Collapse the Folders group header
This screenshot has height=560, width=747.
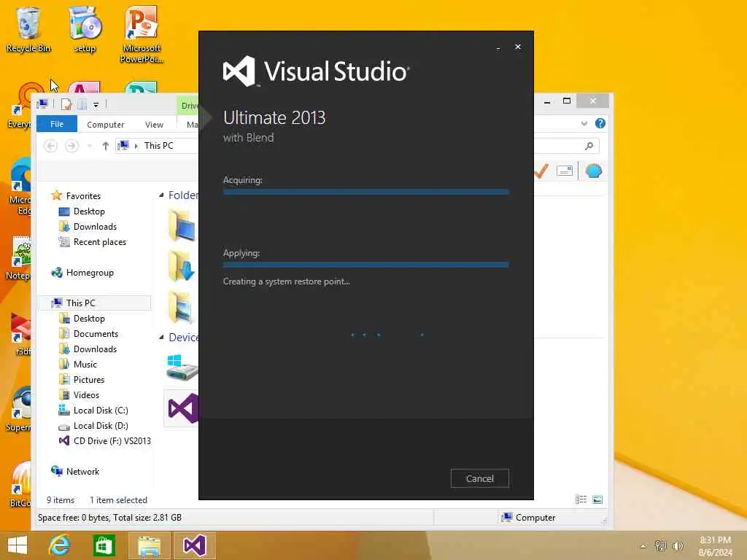click(x=161, y=195)
